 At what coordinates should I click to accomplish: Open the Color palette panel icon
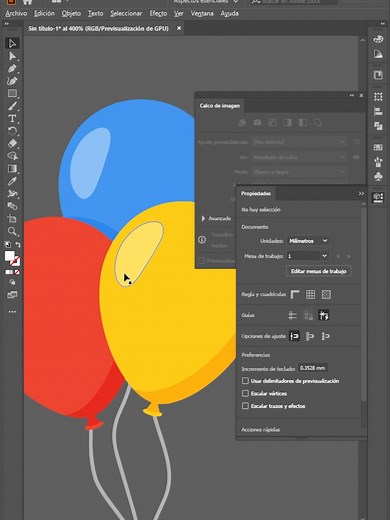[378, 39]
